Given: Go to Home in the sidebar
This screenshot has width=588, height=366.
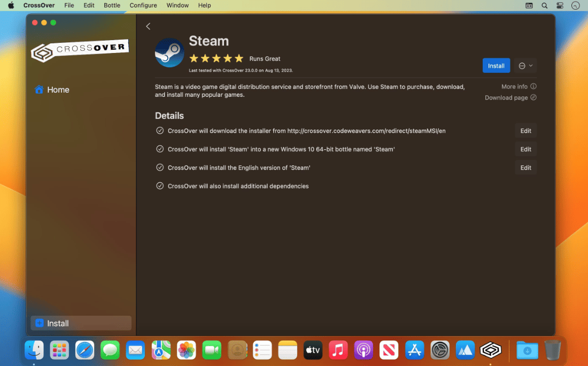Looking at the screenshot, I should click(x=52, y=89).
